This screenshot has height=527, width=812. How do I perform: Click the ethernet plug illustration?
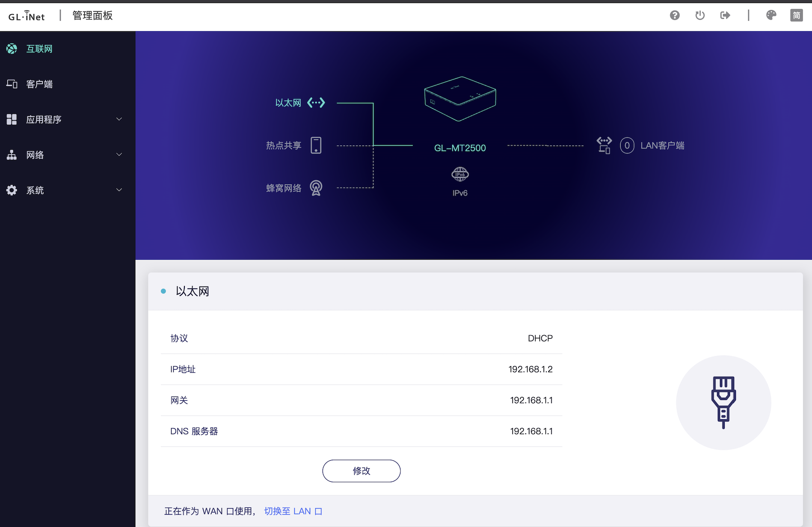point(723,402)
